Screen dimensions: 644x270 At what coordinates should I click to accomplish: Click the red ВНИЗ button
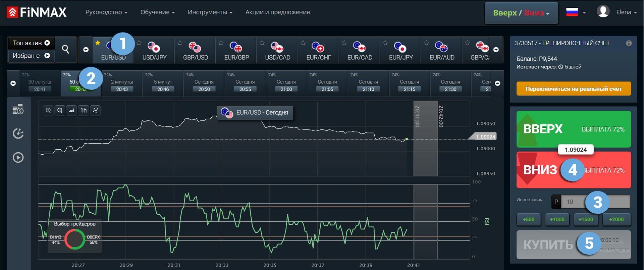(x=574, y=170)
